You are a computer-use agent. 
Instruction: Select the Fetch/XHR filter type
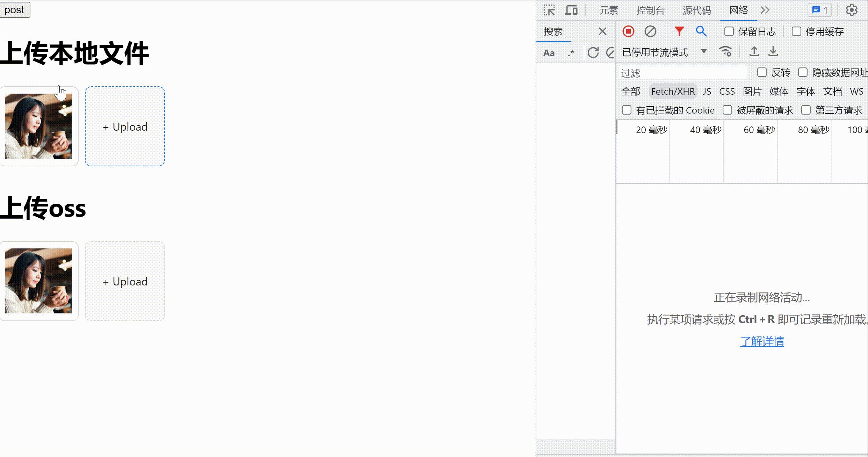tap(673, 92)
